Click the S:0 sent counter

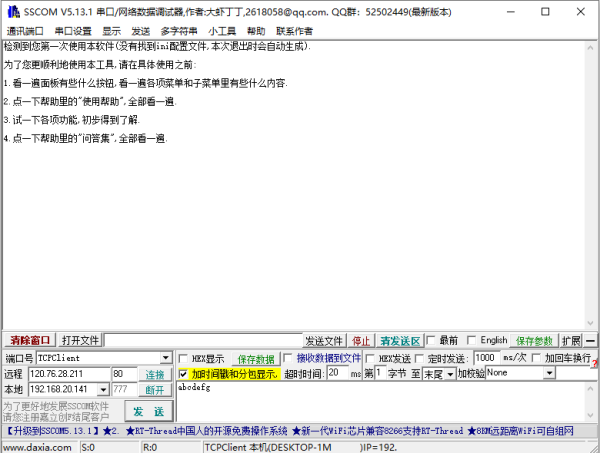pyautogui.click(x=88, y=447)
